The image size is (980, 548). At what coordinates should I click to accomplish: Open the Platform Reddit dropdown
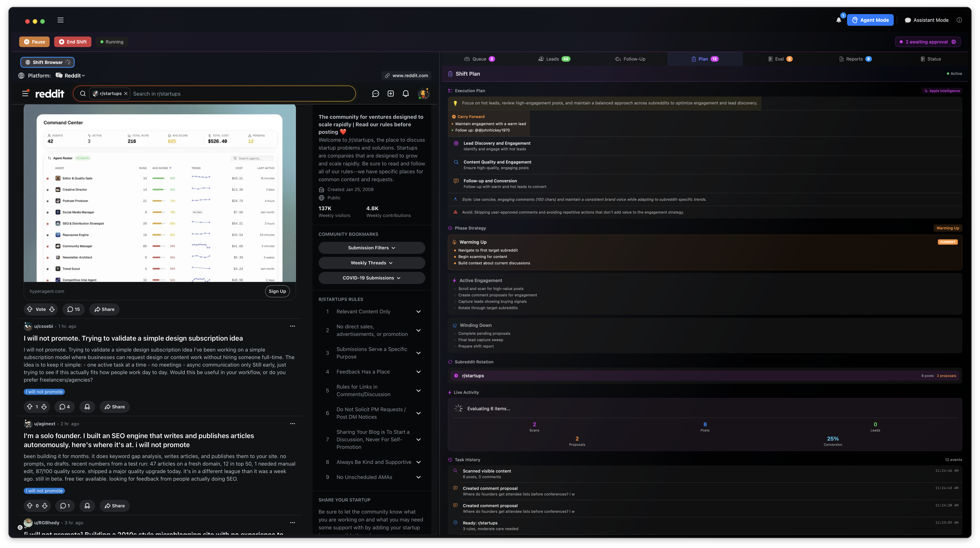click(70, 75)
